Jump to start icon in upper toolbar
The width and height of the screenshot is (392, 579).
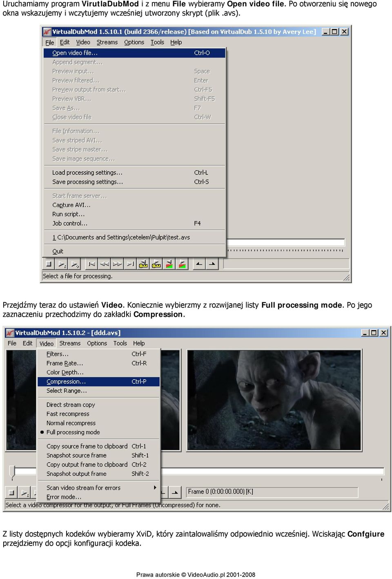[92, 264]
